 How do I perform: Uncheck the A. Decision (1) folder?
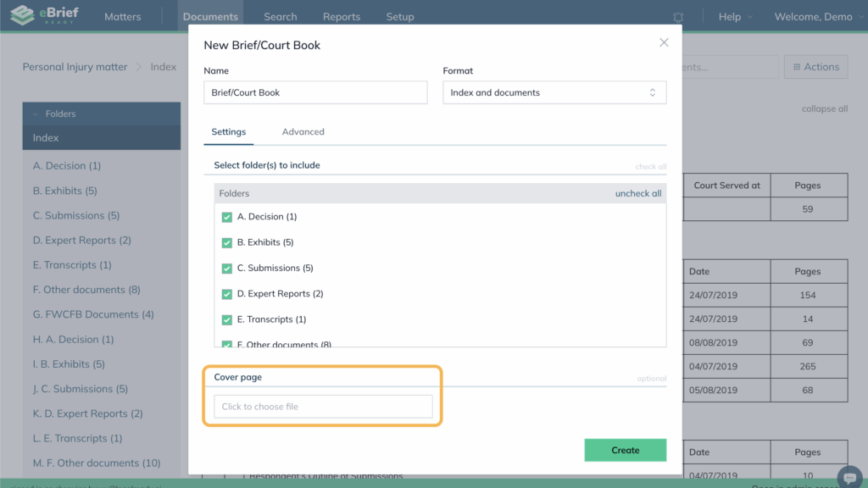(226, 217)
